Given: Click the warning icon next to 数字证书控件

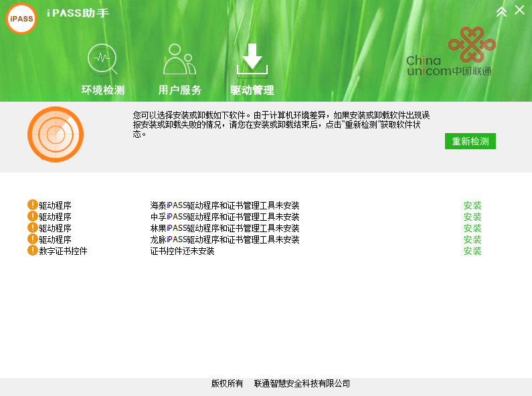Looking at the screenshot, I should tap(32, 251).
